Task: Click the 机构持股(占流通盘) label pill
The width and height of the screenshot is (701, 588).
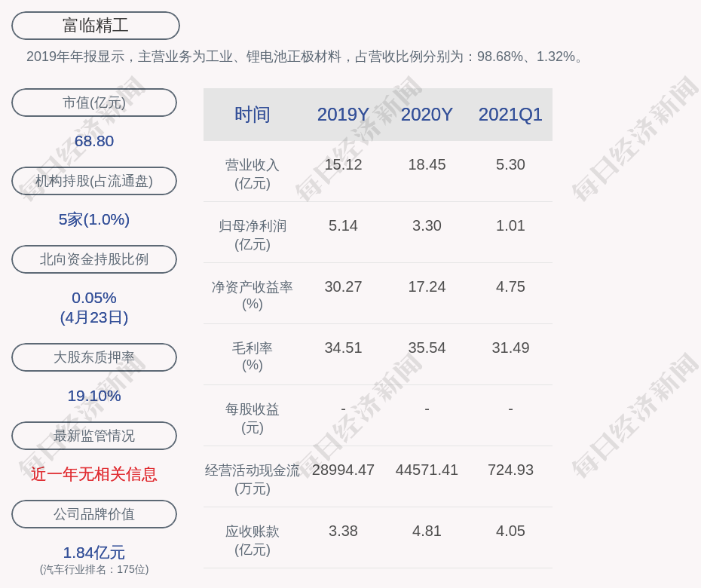Action: click(94, 181)
